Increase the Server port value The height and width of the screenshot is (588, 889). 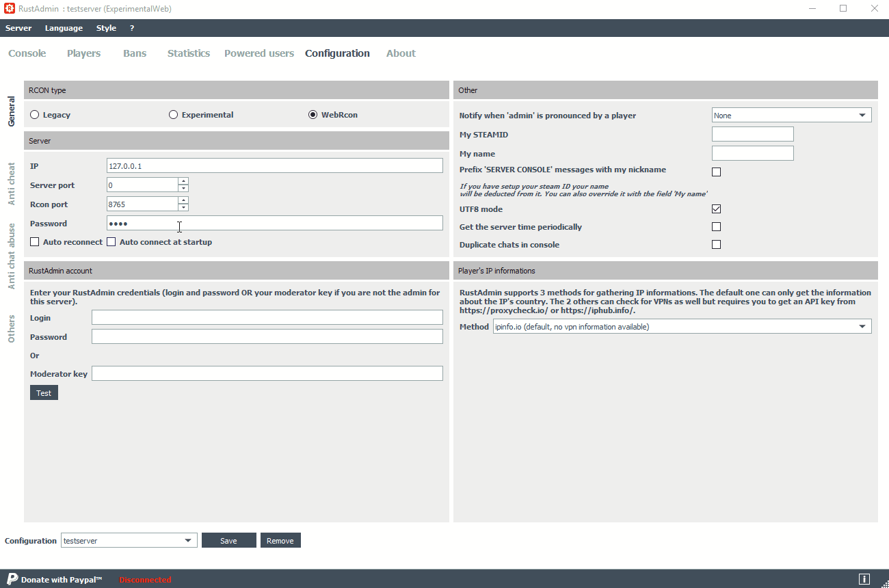[x=183, y=181]
